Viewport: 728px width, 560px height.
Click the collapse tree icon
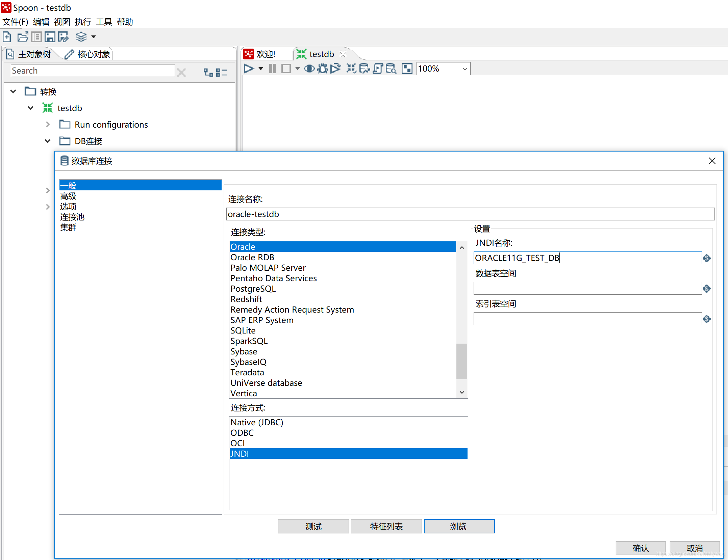coord(222,72)
